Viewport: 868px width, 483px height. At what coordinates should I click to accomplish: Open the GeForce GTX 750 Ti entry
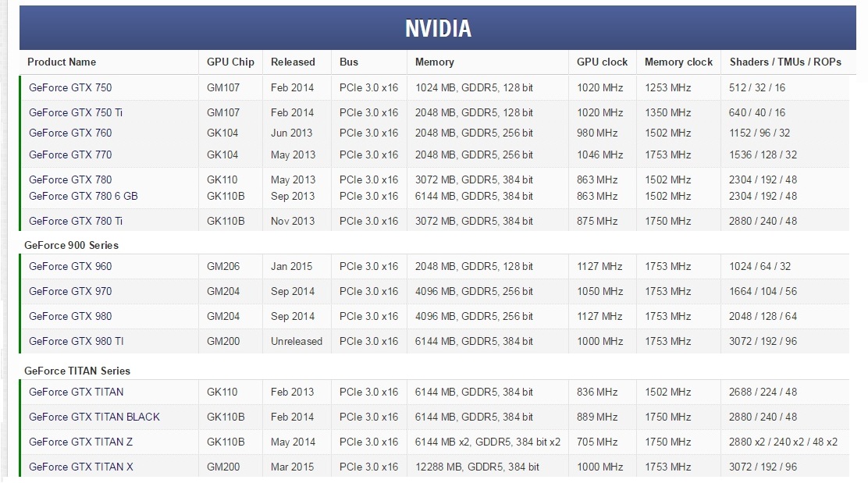76,112
